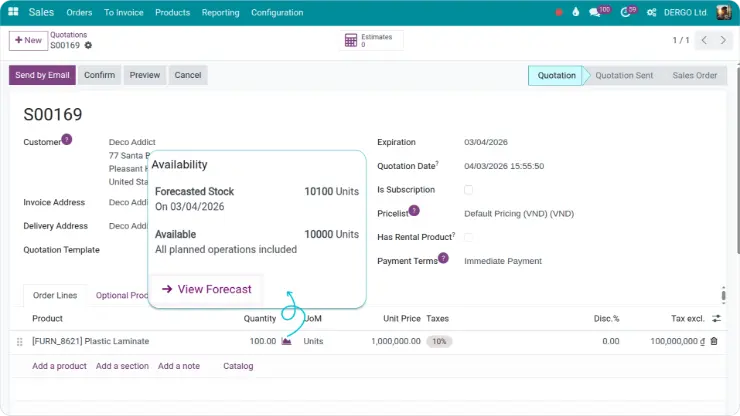Open the conversations chat icon

point(597,12)
